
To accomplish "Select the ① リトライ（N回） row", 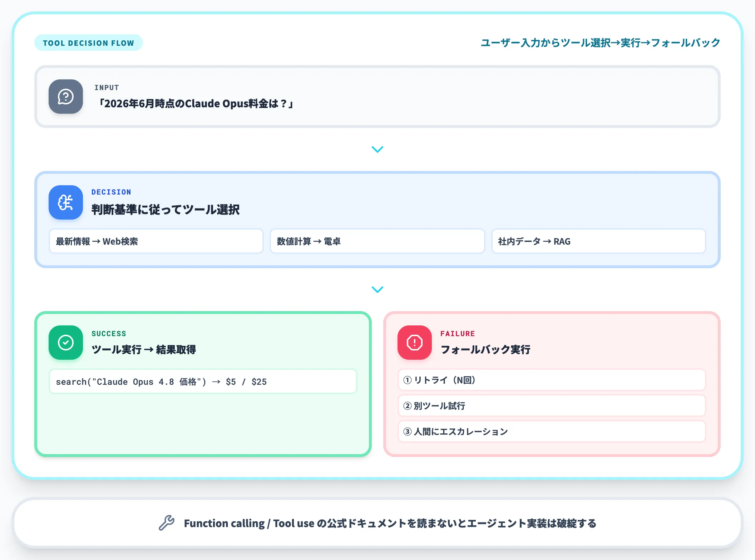I will (x=552, y=380).
